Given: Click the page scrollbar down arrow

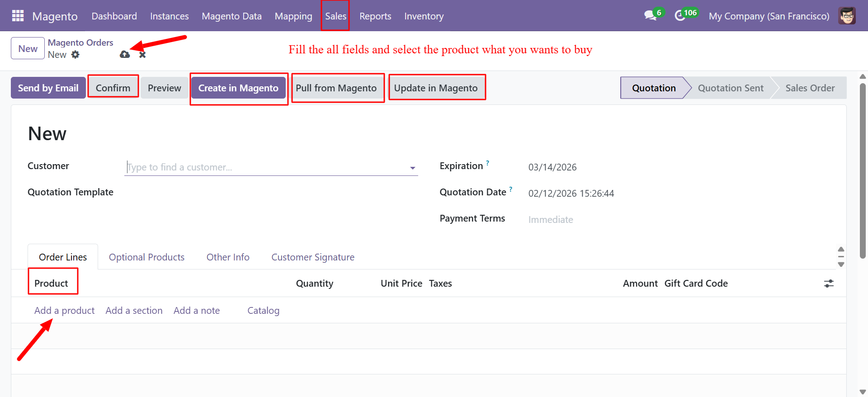Looking at the screenshot, I should point(863,392).
